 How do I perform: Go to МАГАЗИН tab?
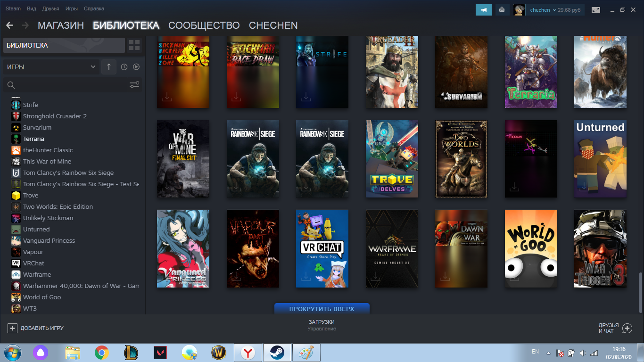pos(61,25)
